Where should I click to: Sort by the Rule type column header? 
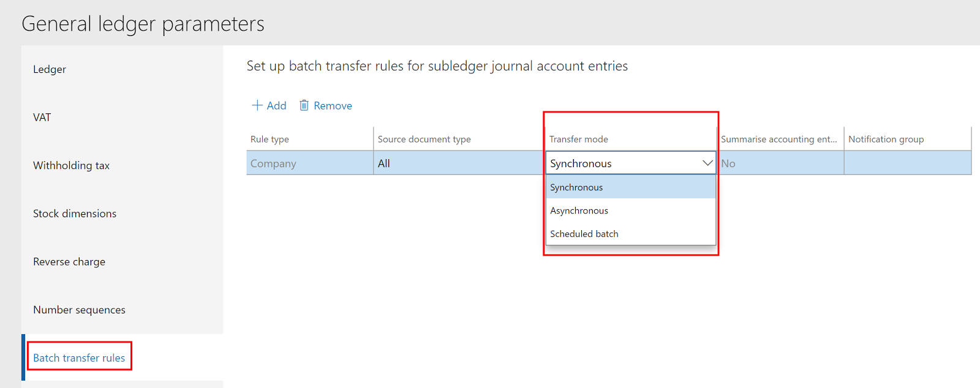point(270,139)
